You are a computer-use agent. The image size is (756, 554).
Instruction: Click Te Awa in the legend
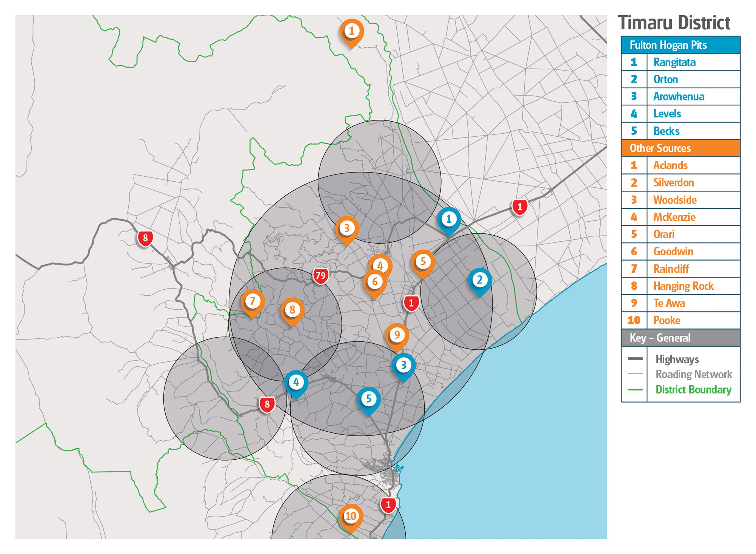click(669, 303)
